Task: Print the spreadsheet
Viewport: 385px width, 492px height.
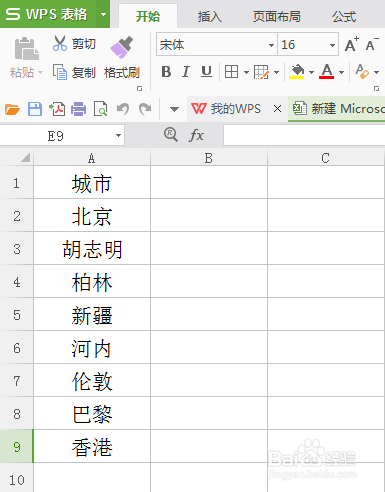Action: 79,109
